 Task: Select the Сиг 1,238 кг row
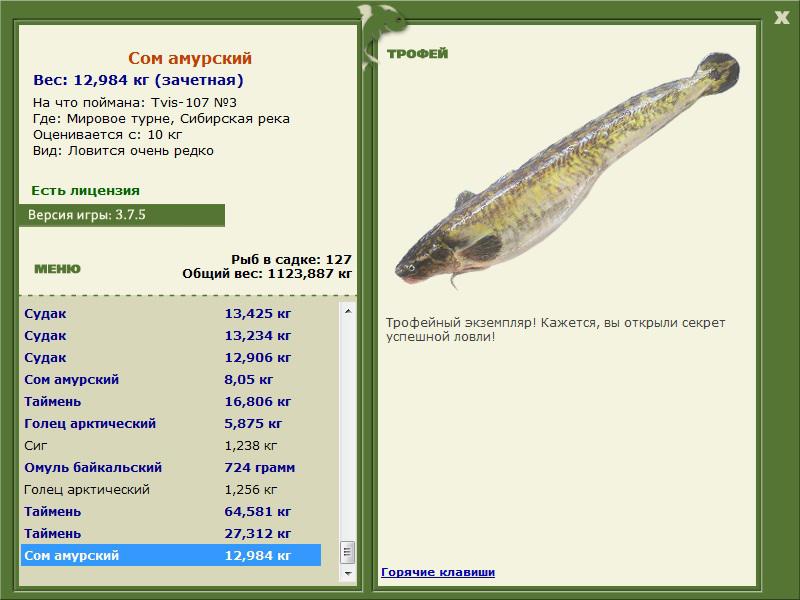[171, 445]
